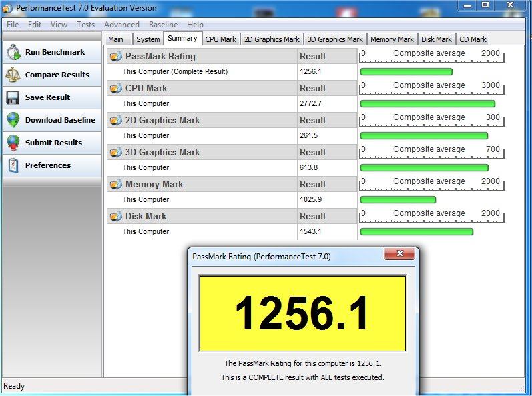Close the PassMark Rating dialog
The height and width of the screenshot is (396, 532).
coord(399,253)
